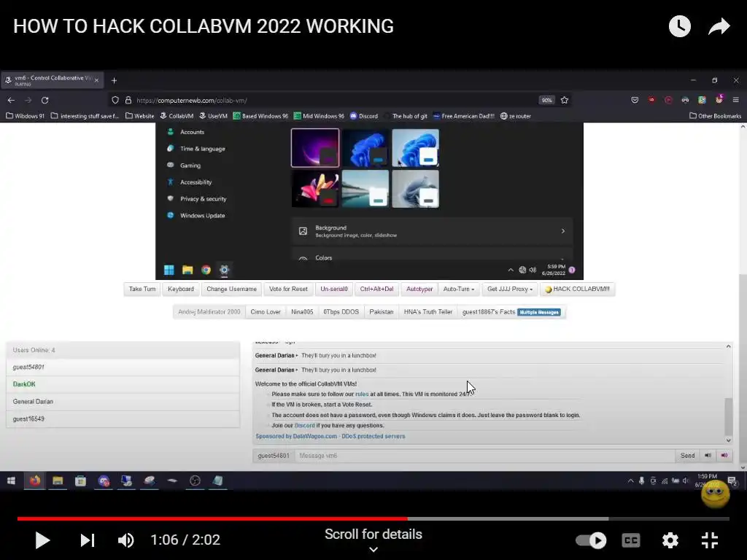Click the Autotyper button
The height and width of the screenshot is (560, 747).
coord(419,289)
